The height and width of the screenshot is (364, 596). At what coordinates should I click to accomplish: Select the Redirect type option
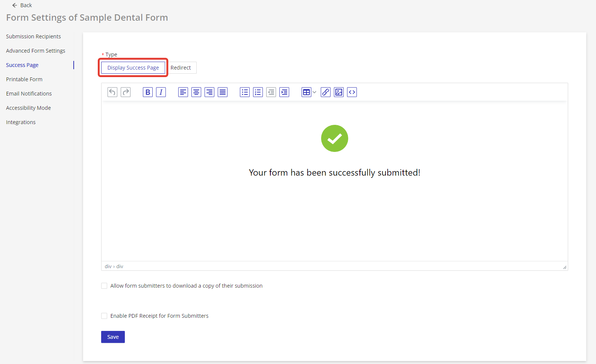181,68
